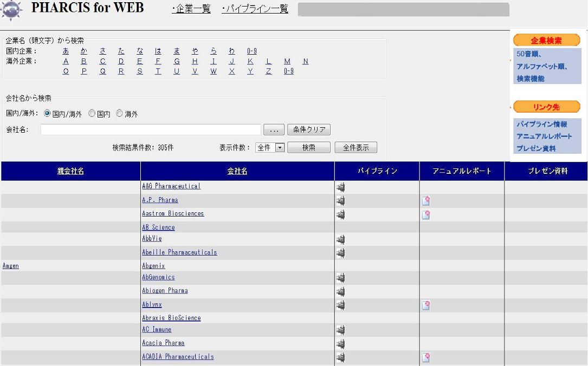Open the 表示件数 dropdown
This screenshot has width=588, height=366.
coord(270,148)
